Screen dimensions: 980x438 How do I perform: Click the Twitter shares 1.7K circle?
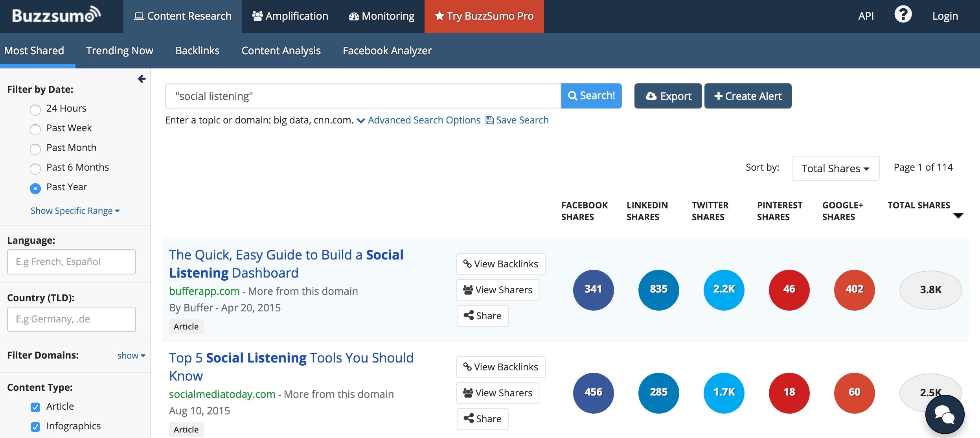[724, 393]
